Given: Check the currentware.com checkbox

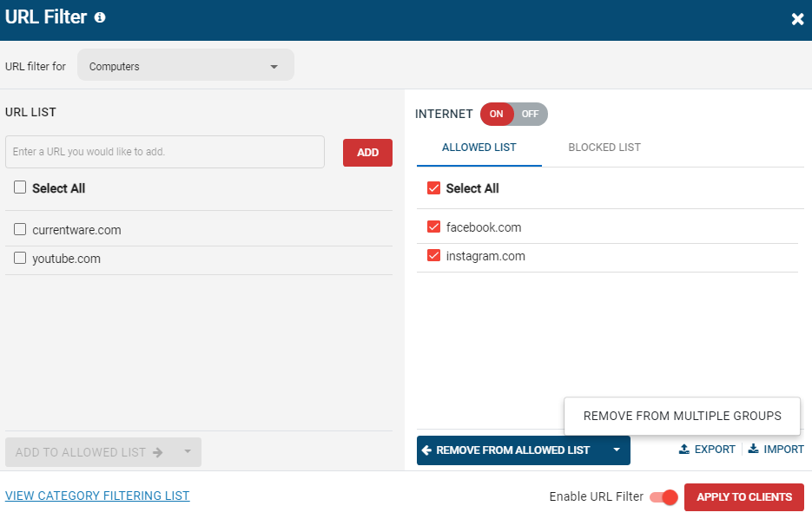Looking at the screenshot, I should pyautogui.click(x=20, y=229).
